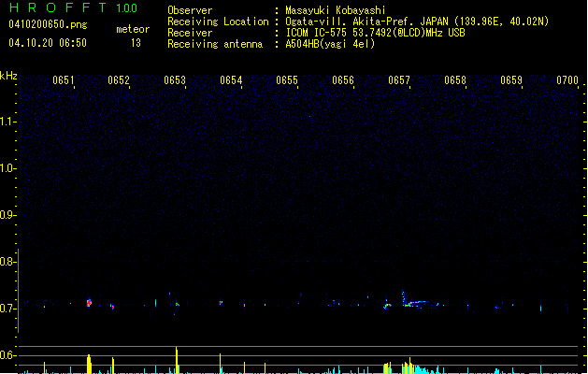The width and height of the screenshot is (588, 374).
Task: Click the HROFFT 1.0.0 title text
Action: (x=74, y=7)
